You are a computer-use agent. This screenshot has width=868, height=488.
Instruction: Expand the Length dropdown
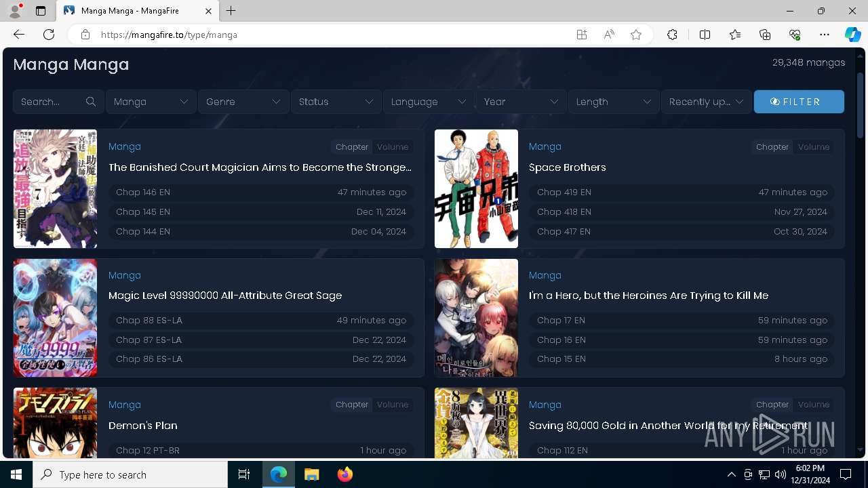pos(614,102)
